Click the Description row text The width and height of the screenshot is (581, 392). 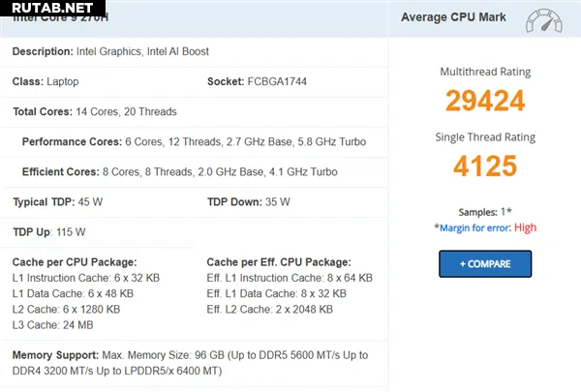tap(110, 51)
